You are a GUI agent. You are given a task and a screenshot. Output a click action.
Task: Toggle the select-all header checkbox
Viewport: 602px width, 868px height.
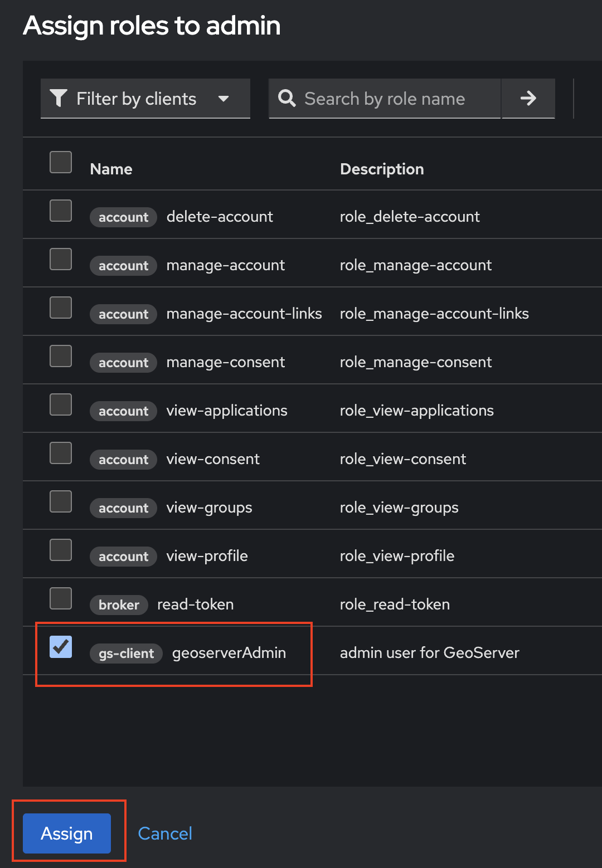[61, 162]
